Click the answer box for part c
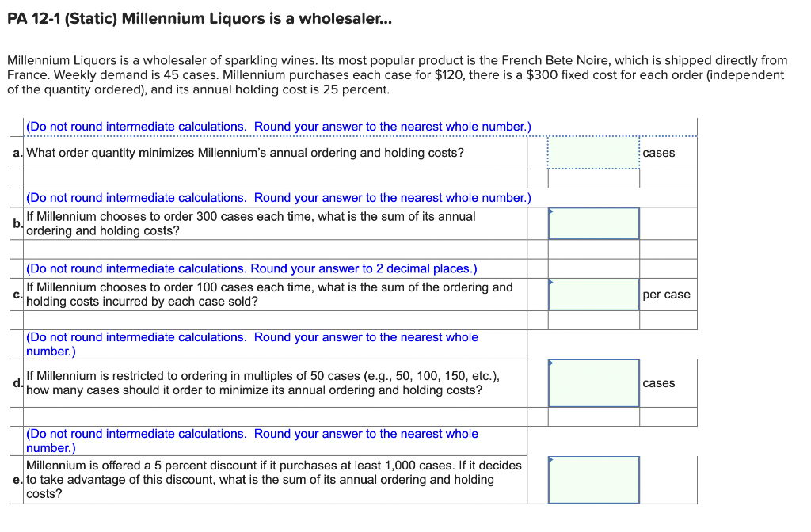 pyautogui.click(x=592, y=294)
